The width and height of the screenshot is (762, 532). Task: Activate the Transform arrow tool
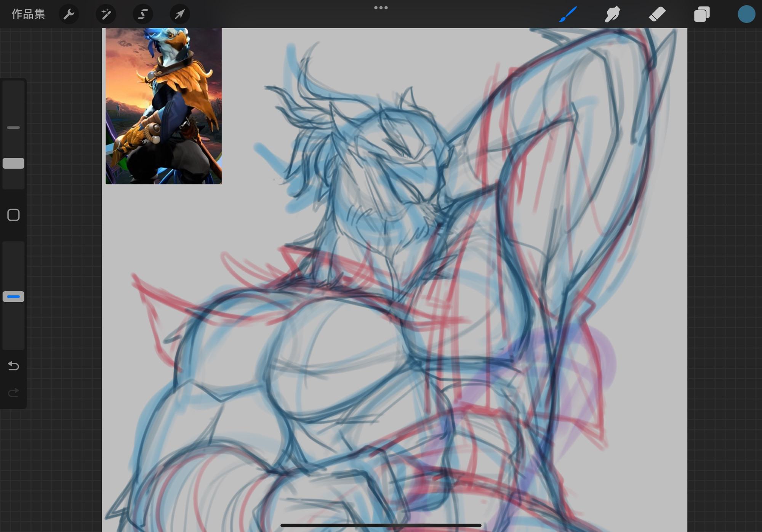pos(179,14)
